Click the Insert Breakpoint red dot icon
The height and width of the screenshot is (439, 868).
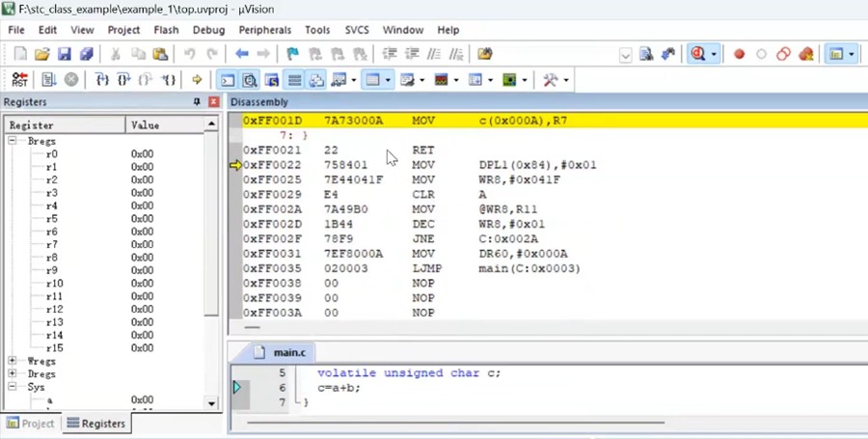pyautogui.click(x=740, y=55)
